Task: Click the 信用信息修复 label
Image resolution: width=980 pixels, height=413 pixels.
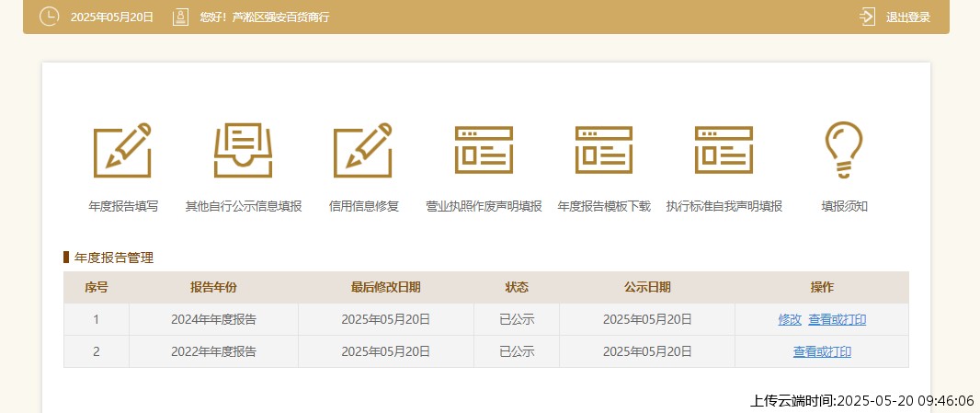Action: [364, 206]
